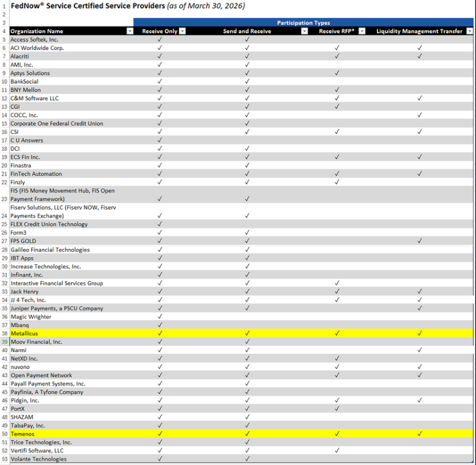The image size is (476, 465).
Task: Open the Organization Name filter dropdown
Action: coord(130,31)
